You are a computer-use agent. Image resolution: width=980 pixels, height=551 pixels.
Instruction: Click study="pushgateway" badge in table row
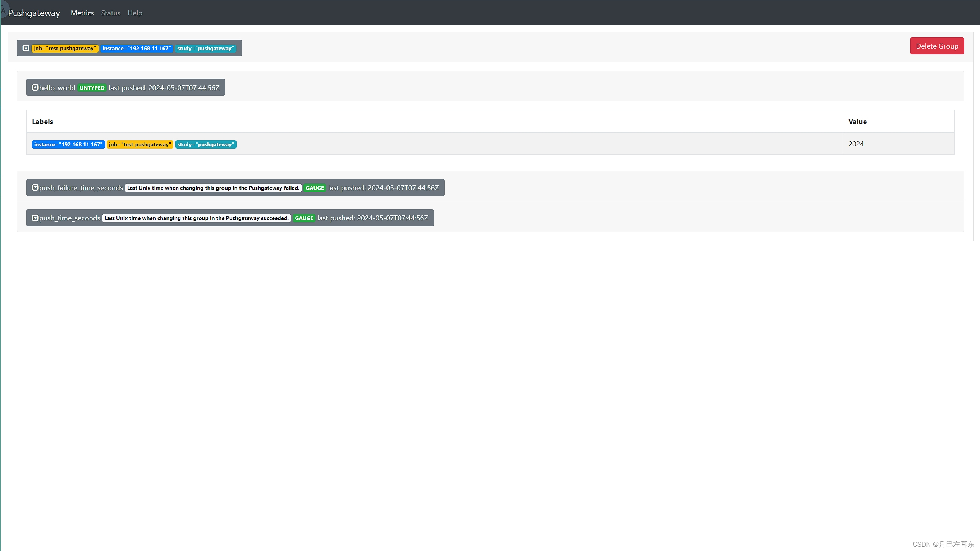pyautogui.click(x=206, y=145)
